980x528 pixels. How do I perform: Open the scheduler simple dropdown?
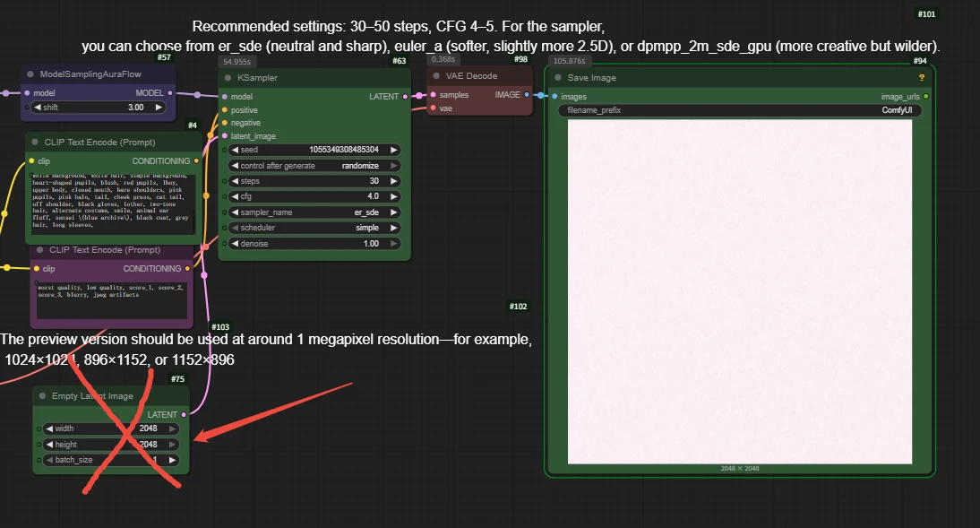tap(314, 228)
